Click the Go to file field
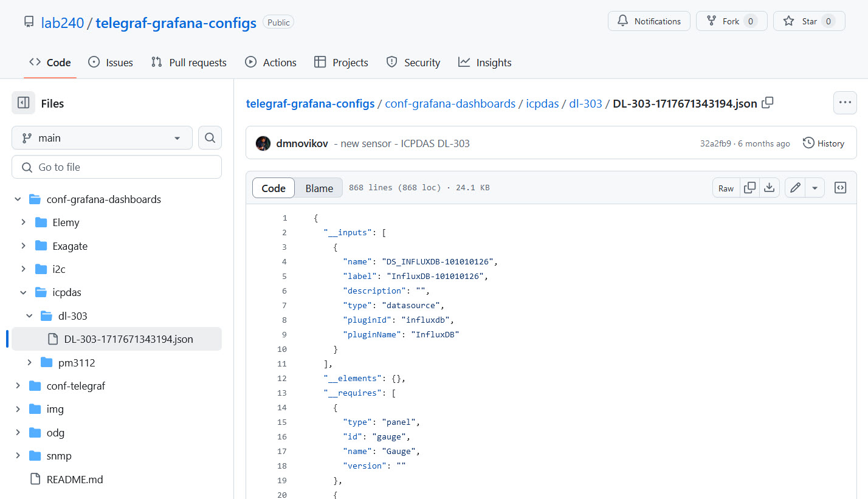The height and width of the screenshot is (499, 868). pos(116,167)
